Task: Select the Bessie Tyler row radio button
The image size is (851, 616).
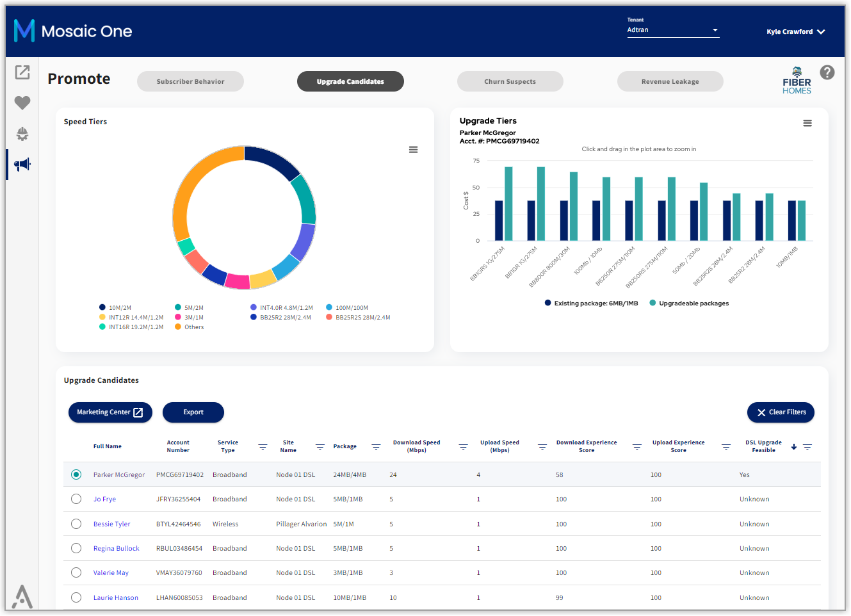Action: coord(76,524)
